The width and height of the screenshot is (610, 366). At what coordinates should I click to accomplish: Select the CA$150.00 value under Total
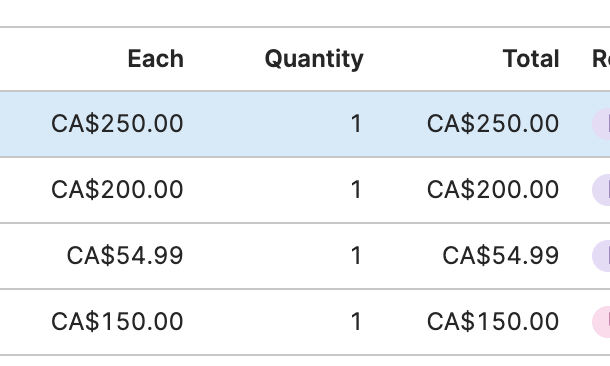(x=493, y=322)
